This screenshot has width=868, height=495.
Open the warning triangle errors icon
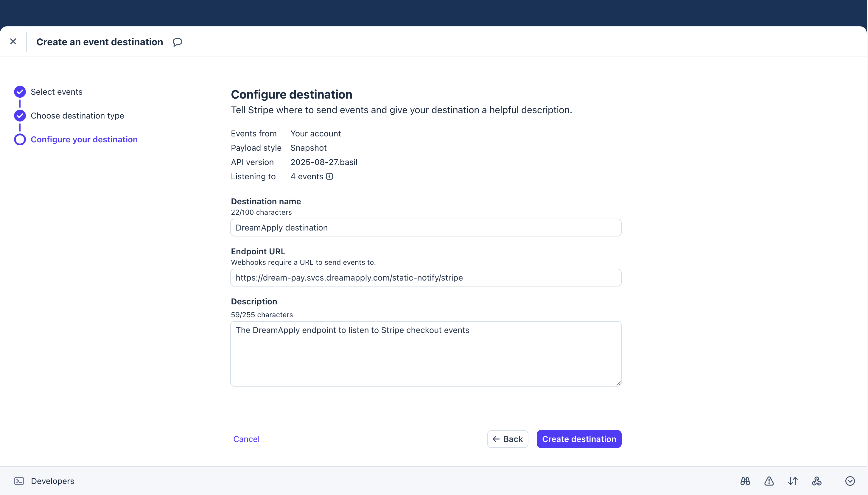pos(769,481)
